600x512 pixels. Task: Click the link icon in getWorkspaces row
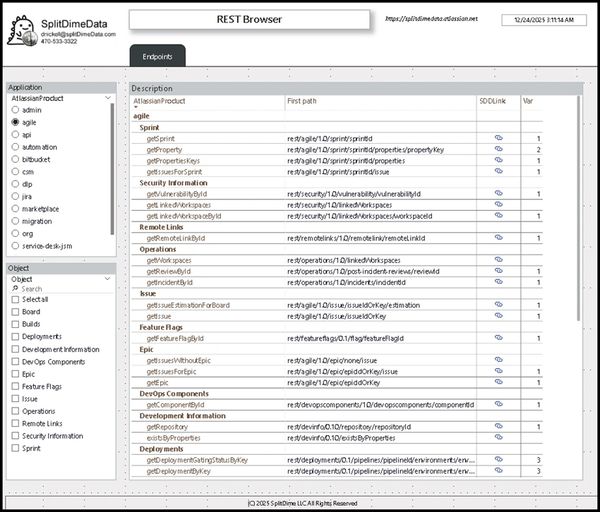[498, 260]
